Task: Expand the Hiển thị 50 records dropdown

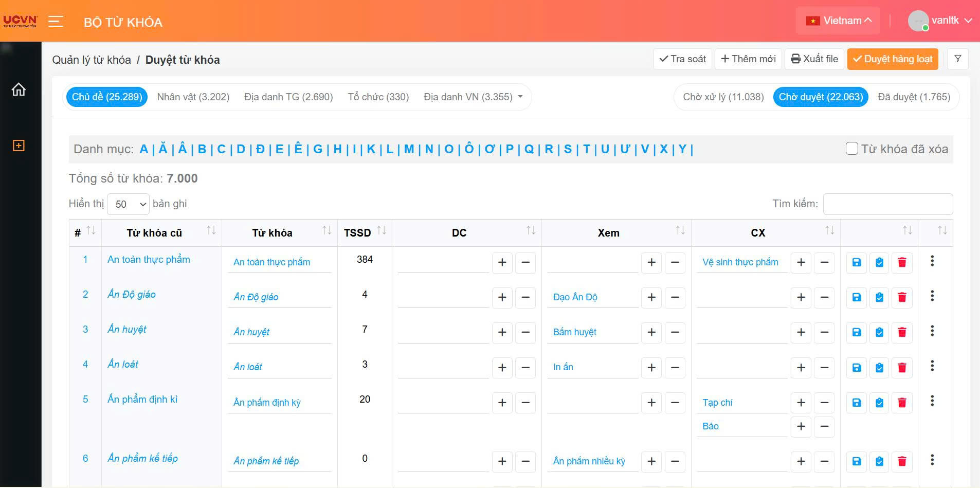Action: 129,204
